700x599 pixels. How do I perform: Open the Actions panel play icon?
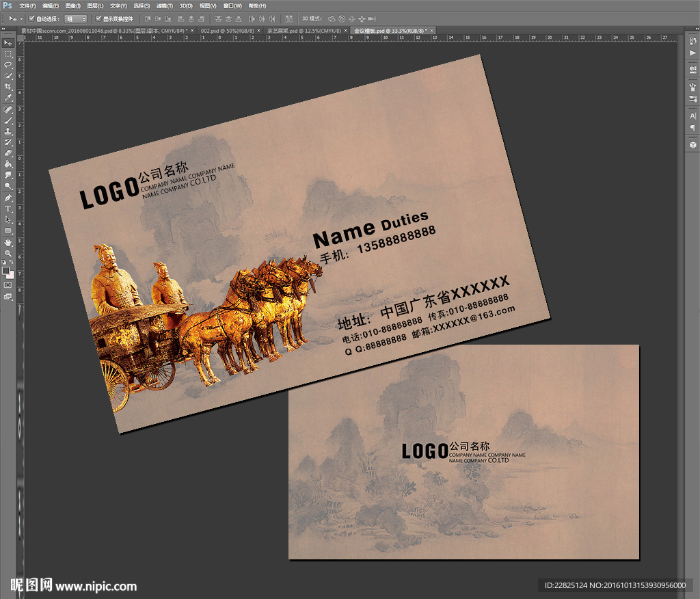pos(692,53)
